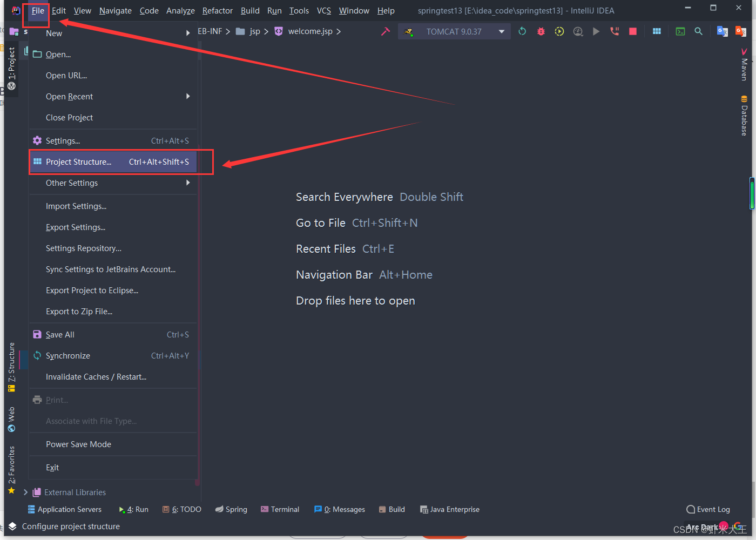Click the Build project hammer icon
This screenshot has width=756, height=540.
pos(385,31)
